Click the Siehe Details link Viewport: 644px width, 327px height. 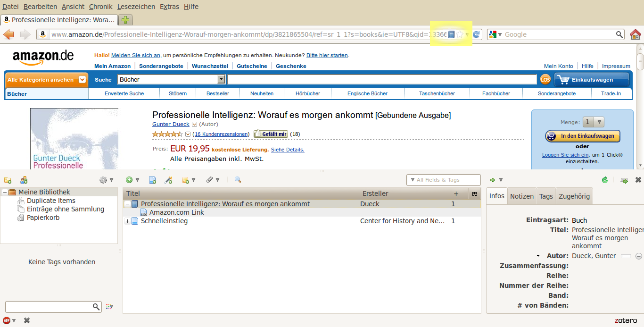[288, 150]
